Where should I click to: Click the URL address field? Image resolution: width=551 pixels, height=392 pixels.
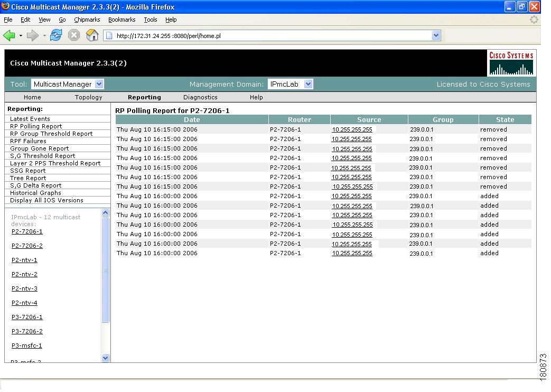click(x=273, y=35)
